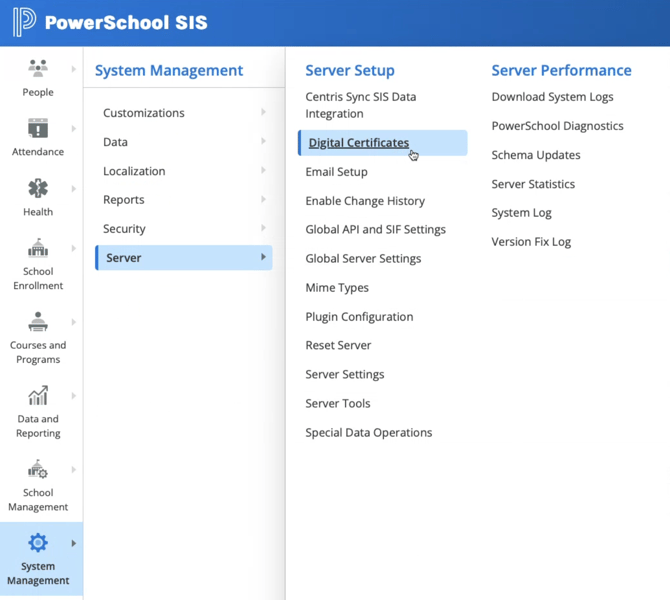Open the People sidebar icon
Screen dimensions: 670x600
tap(38, 68)
